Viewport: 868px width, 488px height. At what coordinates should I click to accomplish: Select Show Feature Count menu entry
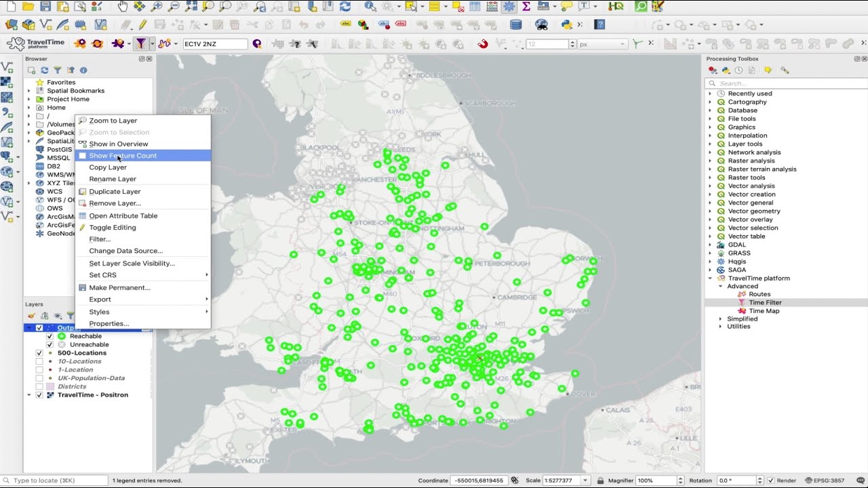[x=143, y=156]
